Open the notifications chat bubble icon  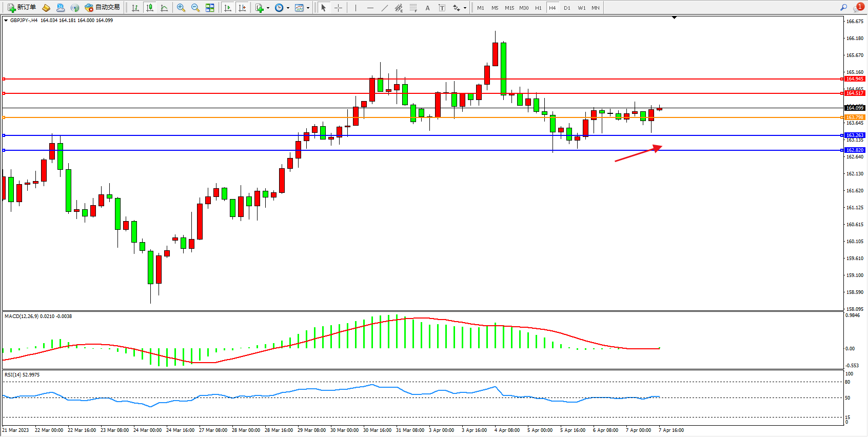click(858, 8)
